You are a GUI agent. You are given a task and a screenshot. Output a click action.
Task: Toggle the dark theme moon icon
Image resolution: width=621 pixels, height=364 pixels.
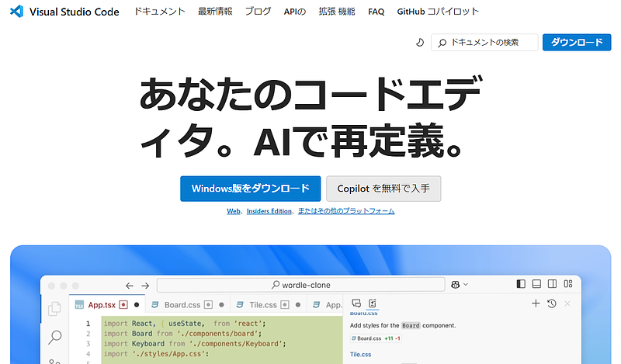(420, 43)
